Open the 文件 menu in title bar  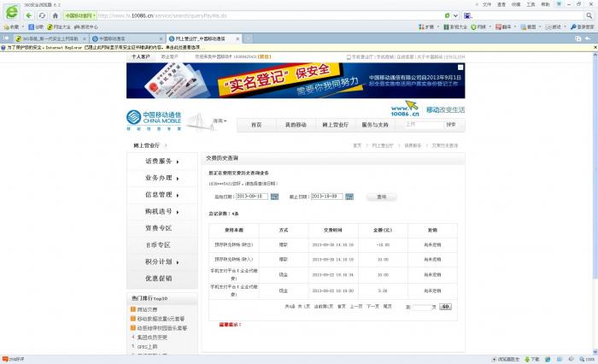(487, 4)
